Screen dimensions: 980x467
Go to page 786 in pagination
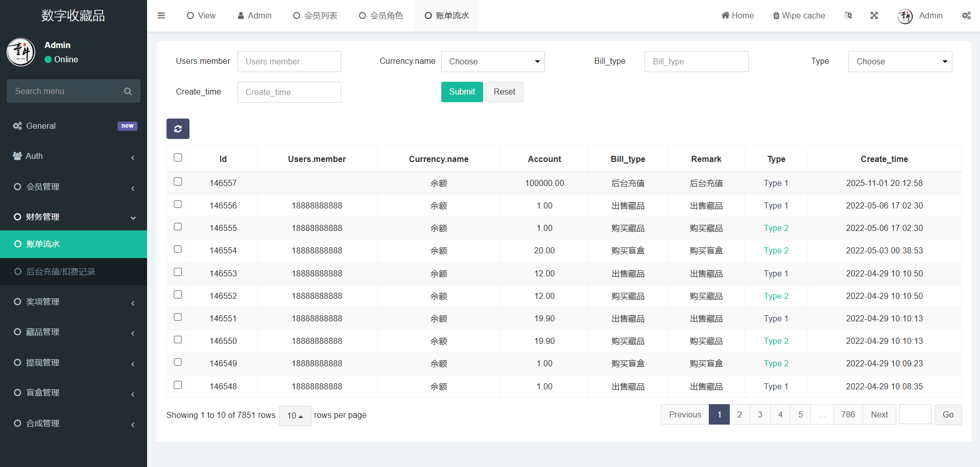click(848, 414)
